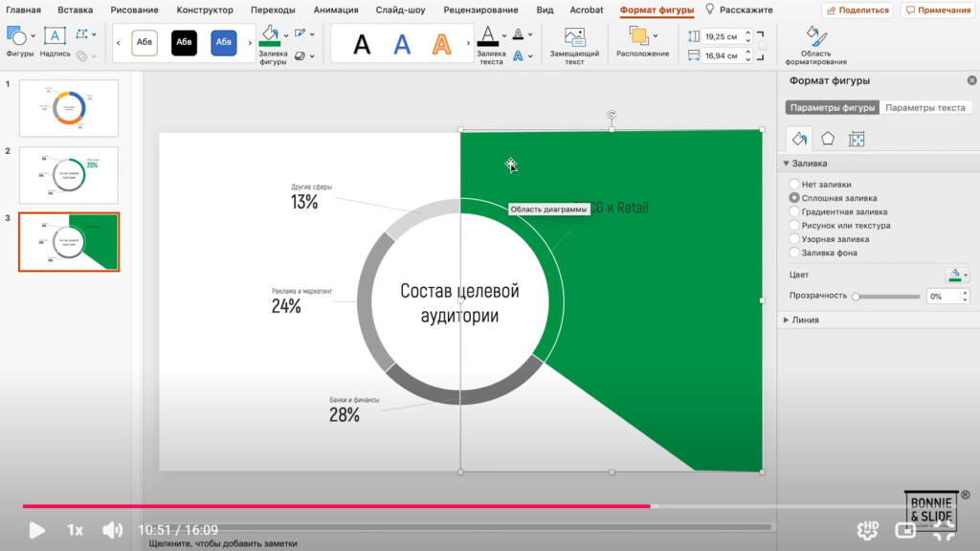Viewport: 980px width, 551px height.
Task: Switch to the Параметры текста tab
Action: [925, 107]
